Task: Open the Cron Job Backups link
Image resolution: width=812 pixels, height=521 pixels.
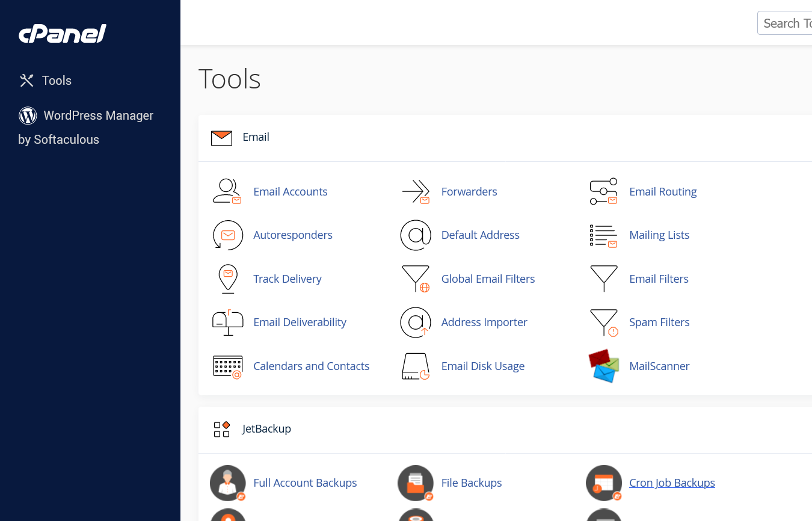Action: [672, 482]
